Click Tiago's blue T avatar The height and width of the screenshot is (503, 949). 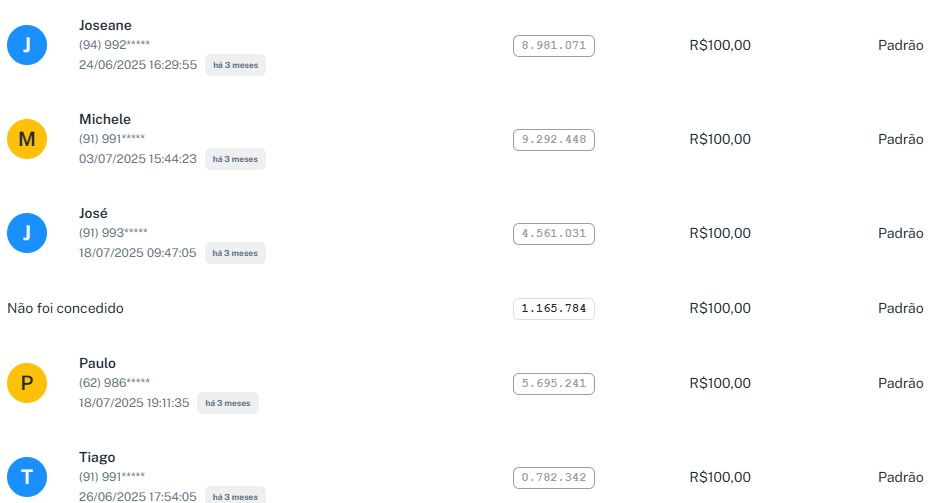coord(27,477)
